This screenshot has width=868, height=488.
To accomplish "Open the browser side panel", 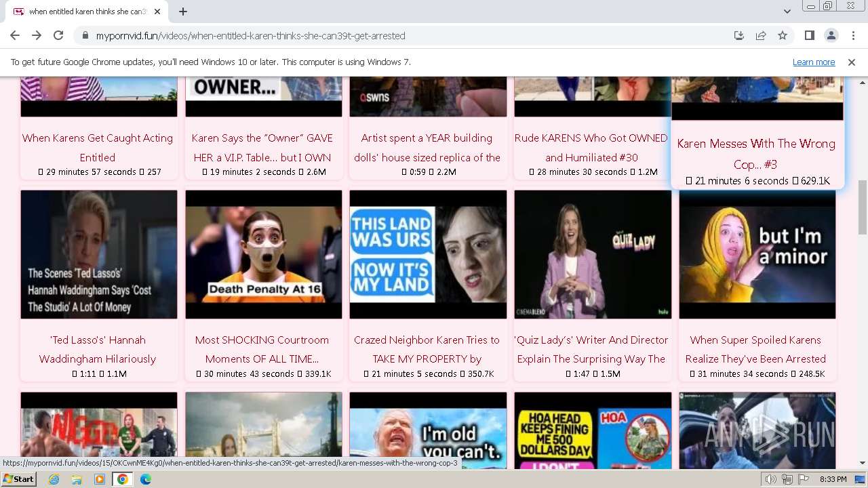I will pos(809,35).
